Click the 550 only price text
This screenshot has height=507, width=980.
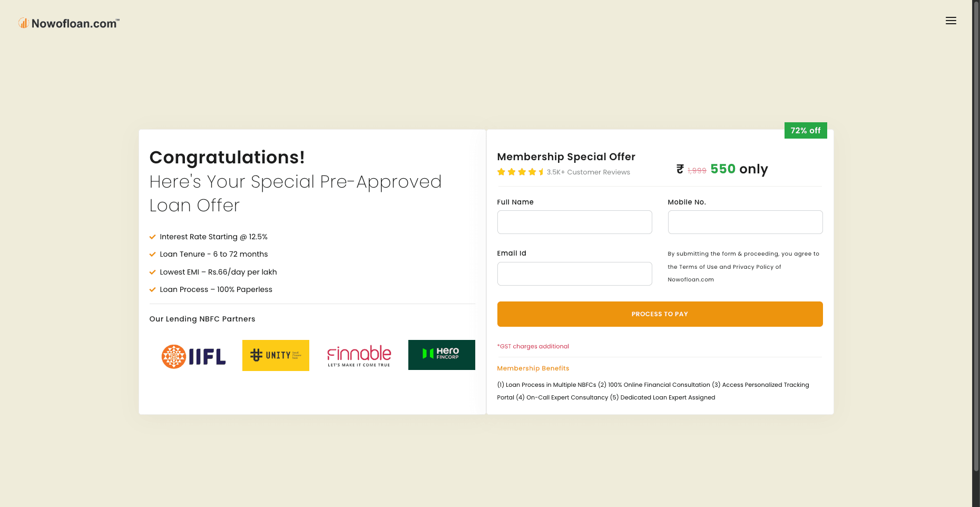739,169
